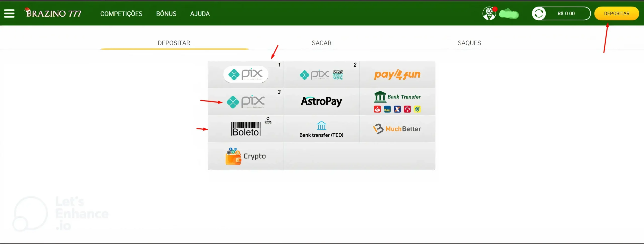
Task: Select the Boleto payment method
Action: [x=246, y=129]
